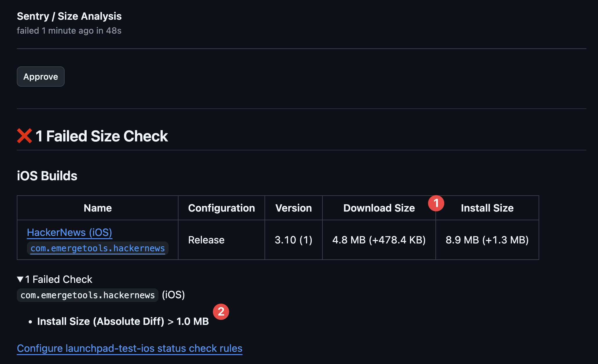Open Configure launchpad-test-ios status check rules
This screenshot has width=598, height=364.
tap(130, 348)
